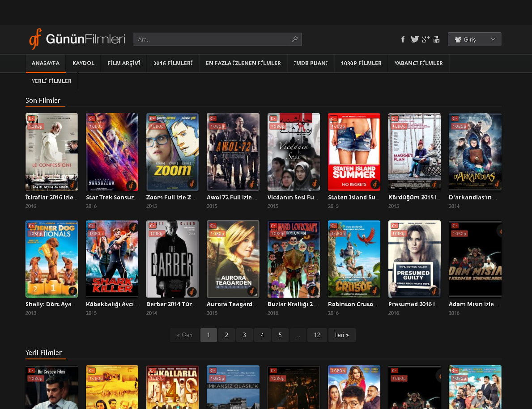Jump to page 12 in pagination
Image resolution: width=532 pixels, height=409 pixels.
(317, 335)
